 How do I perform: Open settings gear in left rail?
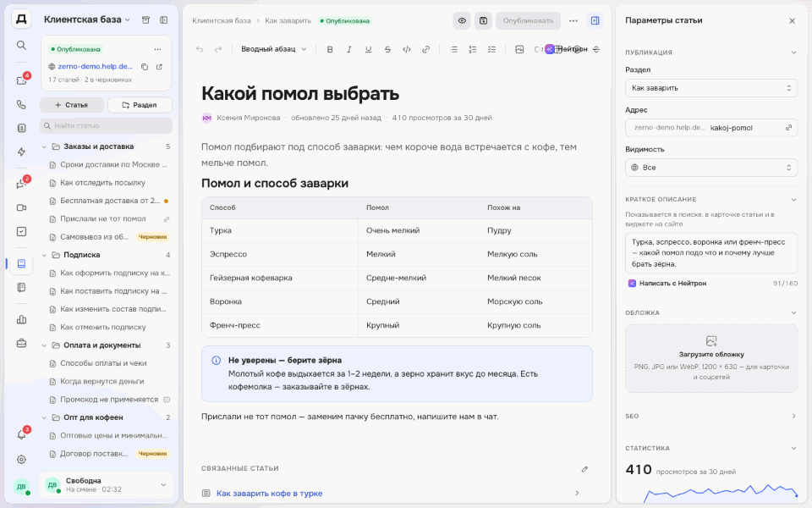click(x=21, y=459)
